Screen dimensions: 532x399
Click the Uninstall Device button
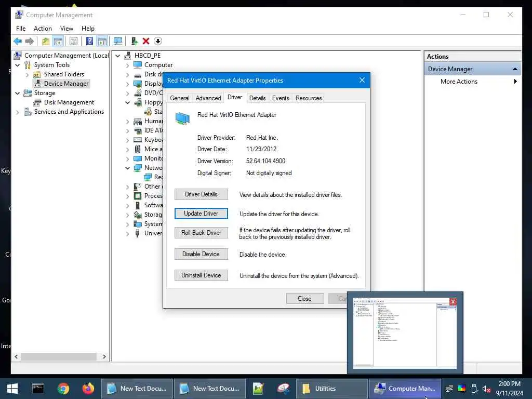coord(201,275)
